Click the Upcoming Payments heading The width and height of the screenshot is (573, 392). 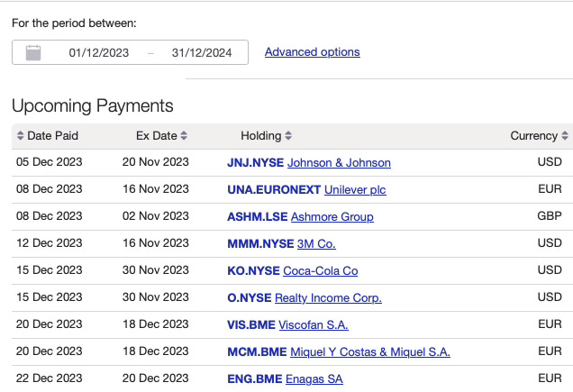[93, 106]
